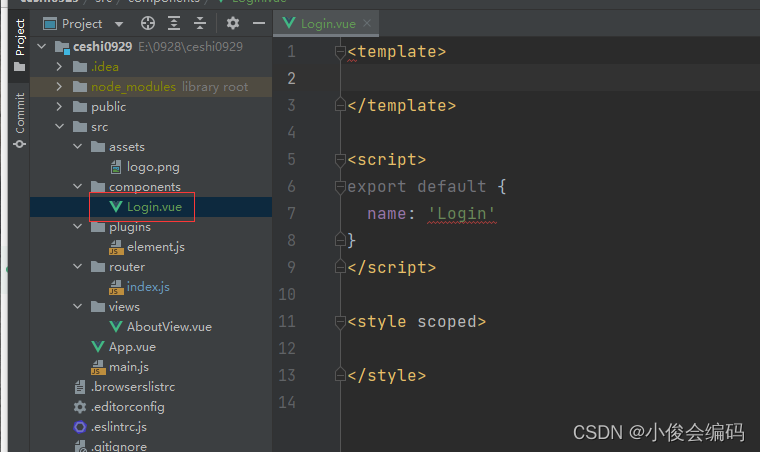
Task: Click the ceshi0929 project root name
Action: pos(102,47)
